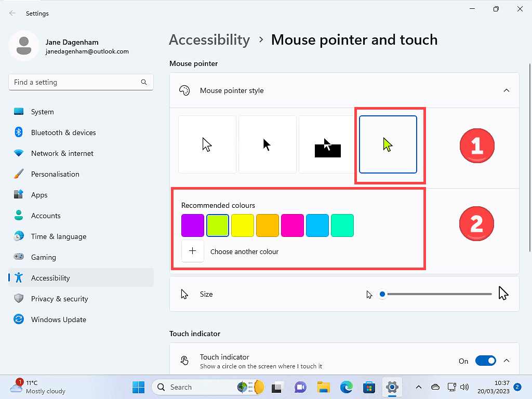Open the Windows Start menu
The image size is (532, 399).
tap(139, 387)
